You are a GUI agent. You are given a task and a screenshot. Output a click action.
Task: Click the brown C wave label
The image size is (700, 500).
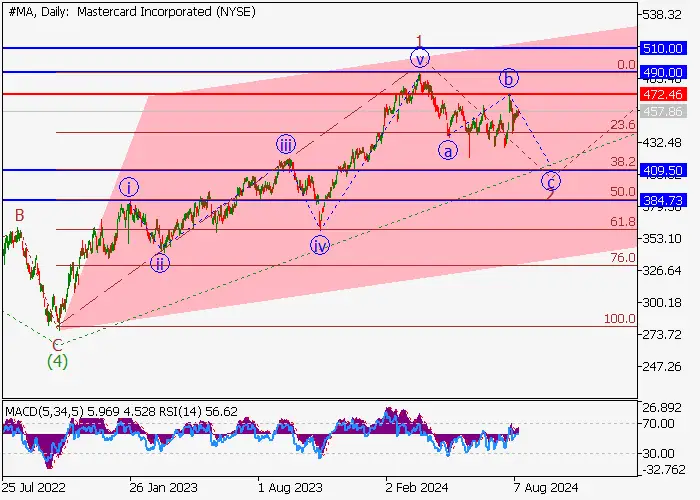[x=57, y=345]
